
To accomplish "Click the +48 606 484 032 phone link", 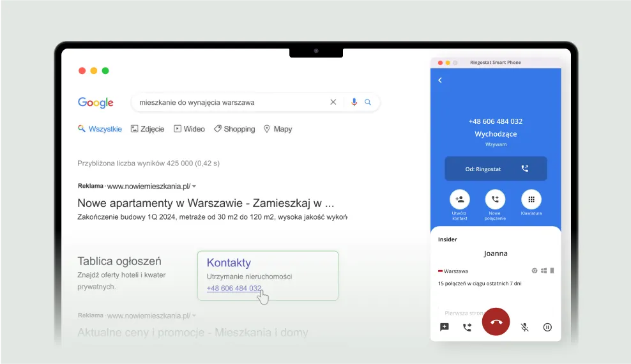I will (234, 289).
